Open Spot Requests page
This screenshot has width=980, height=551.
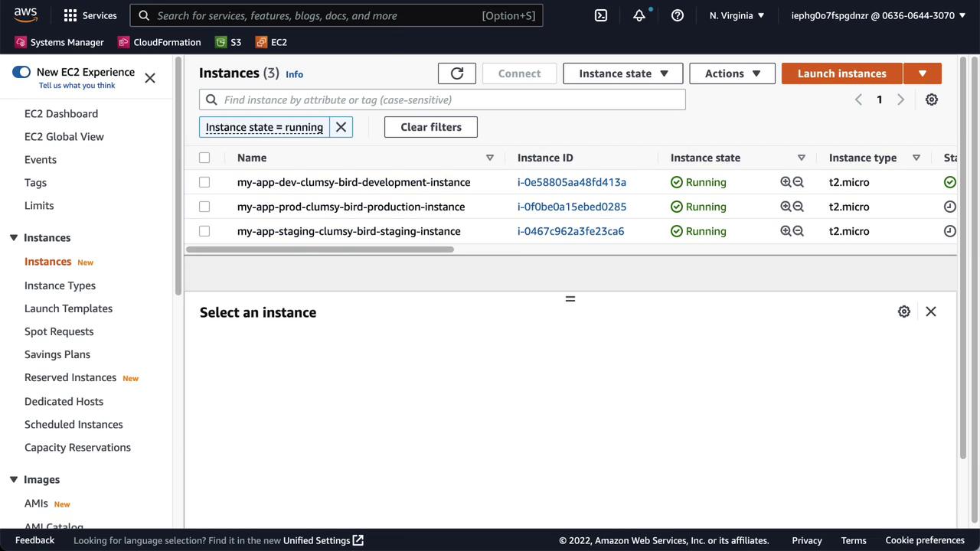pos(59,331)
